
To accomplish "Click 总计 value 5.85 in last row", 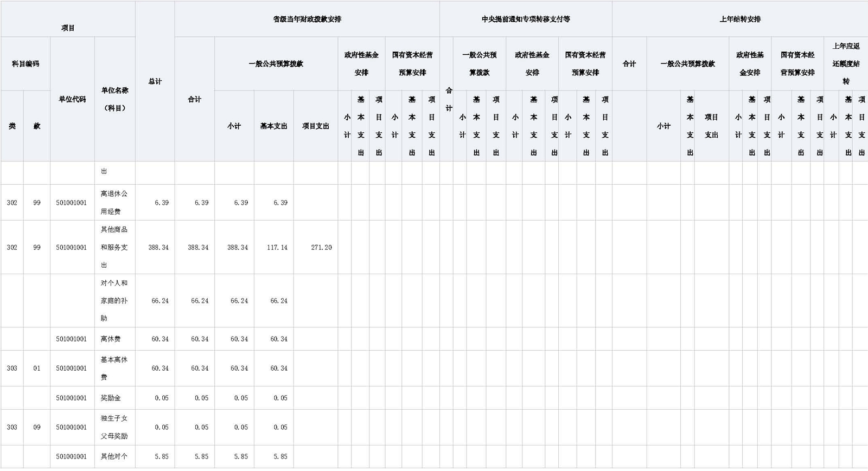I will tap(162, 456).
